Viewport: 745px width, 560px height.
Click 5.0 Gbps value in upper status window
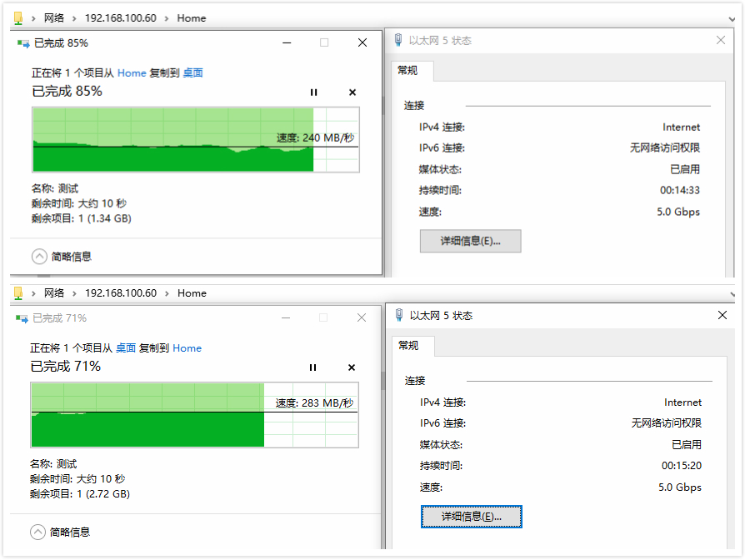pos(678,212)
